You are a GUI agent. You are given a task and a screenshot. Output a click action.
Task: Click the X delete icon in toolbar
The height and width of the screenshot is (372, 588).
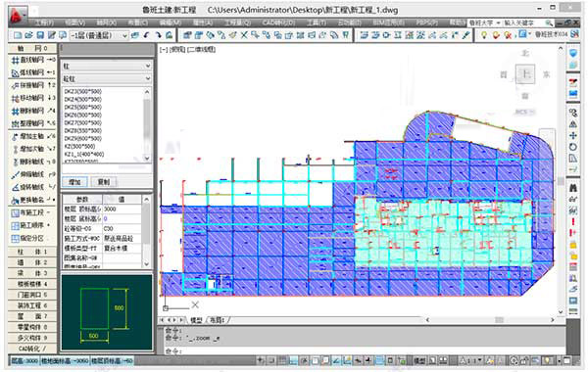(x=244, y=35)
